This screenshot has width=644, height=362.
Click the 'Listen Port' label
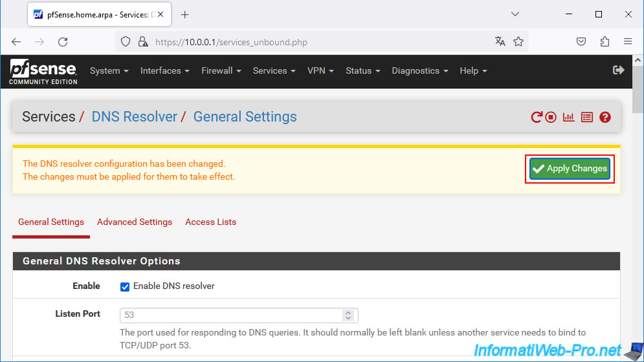pyautogui.click(x=78, y=314)
